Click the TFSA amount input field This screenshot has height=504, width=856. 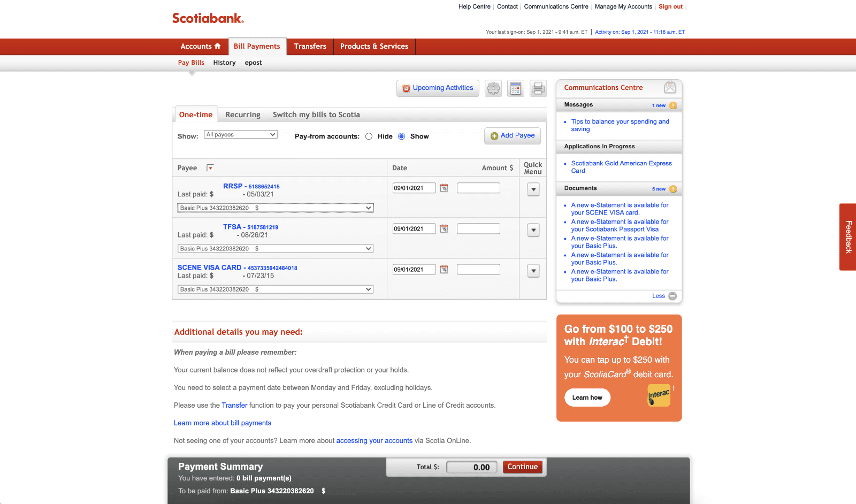pyautogui.click(x=478, y=229)
